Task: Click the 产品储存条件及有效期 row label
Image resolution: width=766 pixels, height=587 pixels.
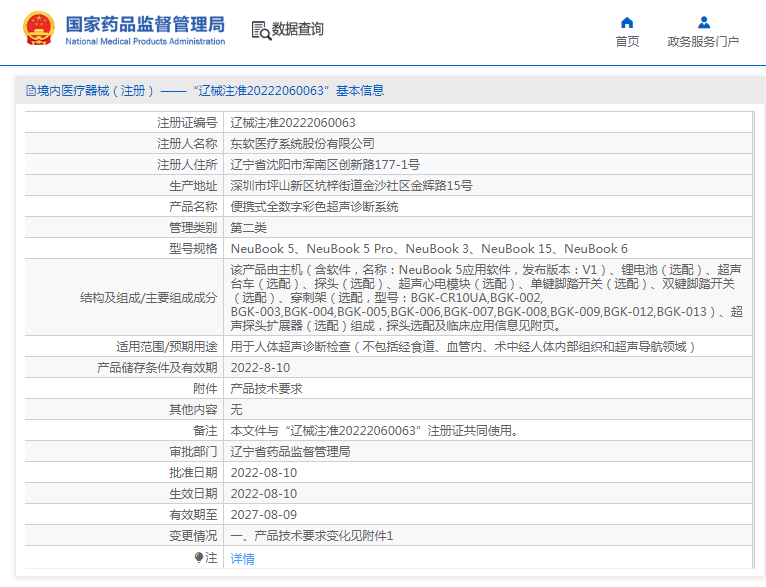Action: coord(157,368)
